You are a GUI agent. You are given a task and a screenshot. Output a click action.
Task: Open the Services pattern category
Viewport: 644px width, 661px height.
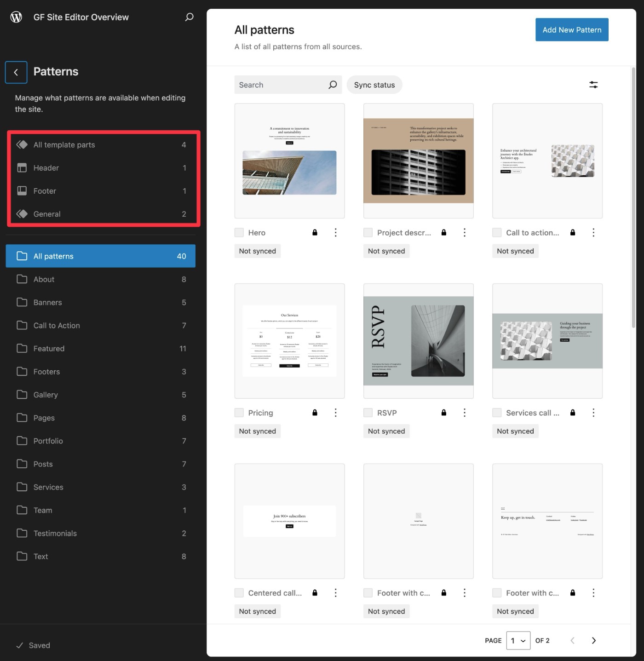[x=101, y=487]
